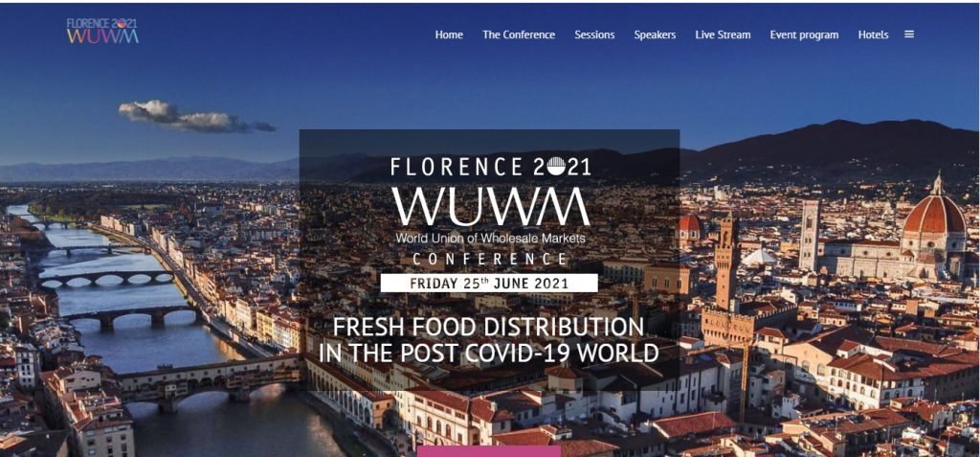Screen dimensions: 980x457
Task: Click the pink button at page bottom
Action: pos(489,451)
